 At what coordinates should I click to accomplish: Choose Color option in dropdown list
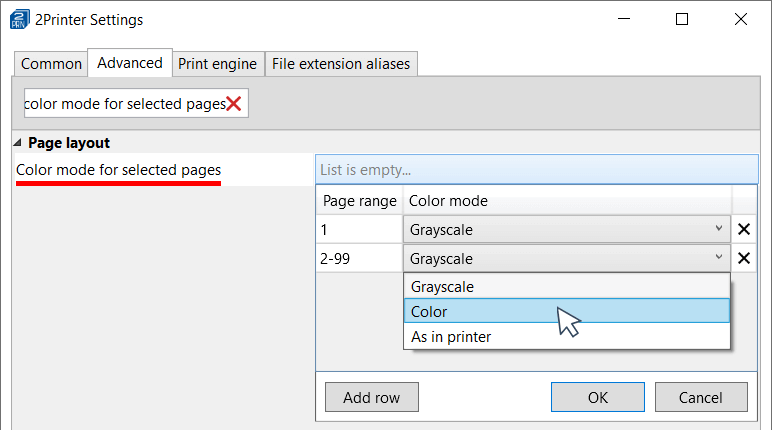click(x=567, y=312)
